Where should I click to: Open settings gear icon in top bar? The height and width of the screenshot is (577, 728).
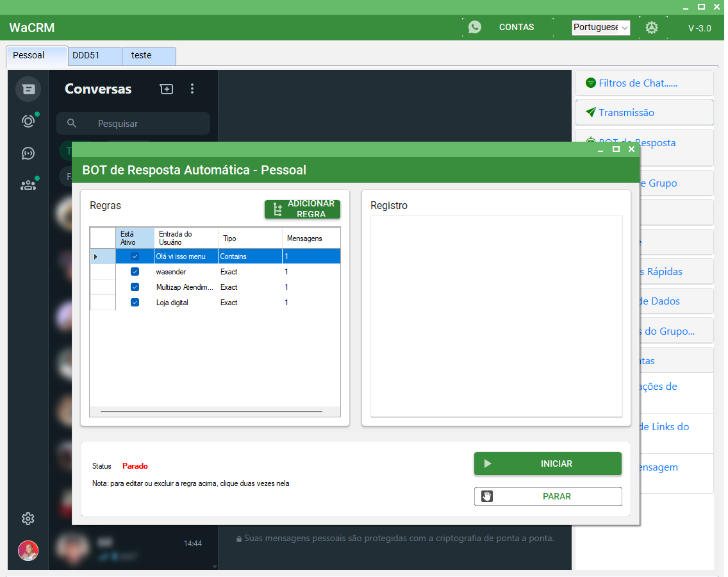pyautogui.click(x=652, y=28)
